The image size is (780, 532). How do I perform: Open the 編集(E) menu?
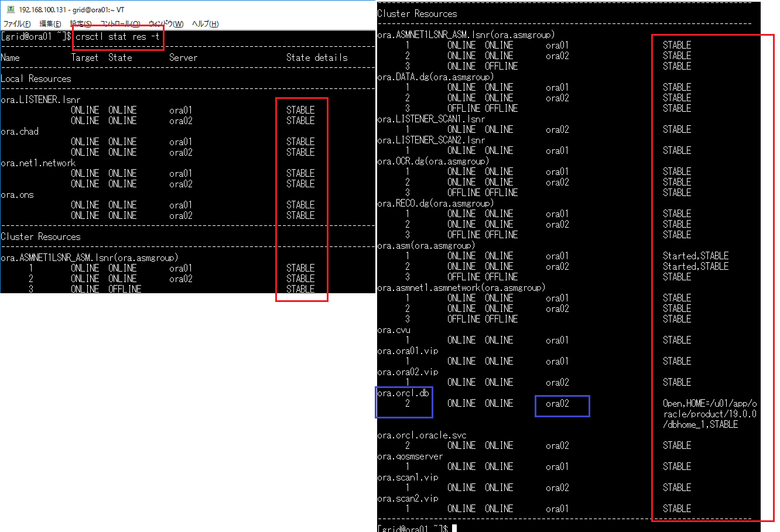click(50, 24)
